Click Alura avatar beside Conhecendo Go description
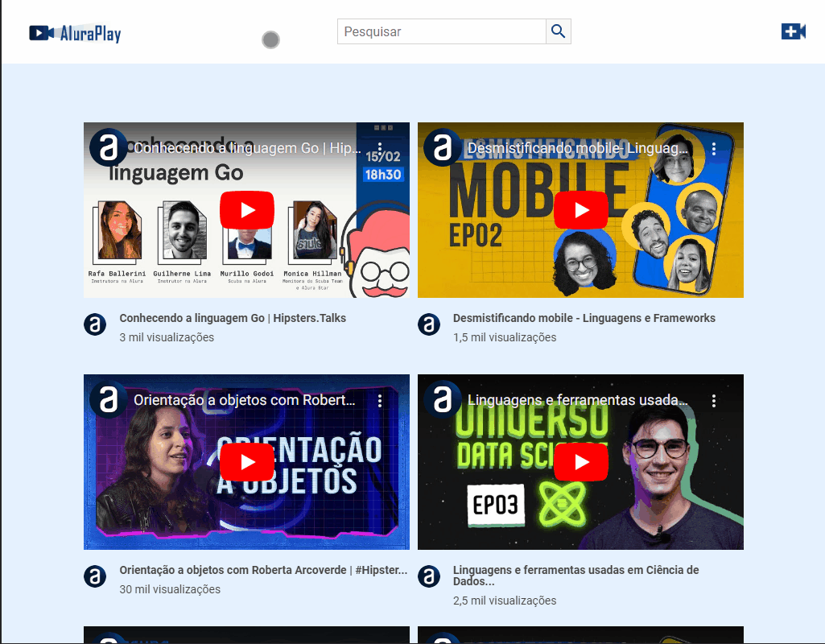Image resolution: width=825 pixels, height=644 pixels. tap(95, 324)
